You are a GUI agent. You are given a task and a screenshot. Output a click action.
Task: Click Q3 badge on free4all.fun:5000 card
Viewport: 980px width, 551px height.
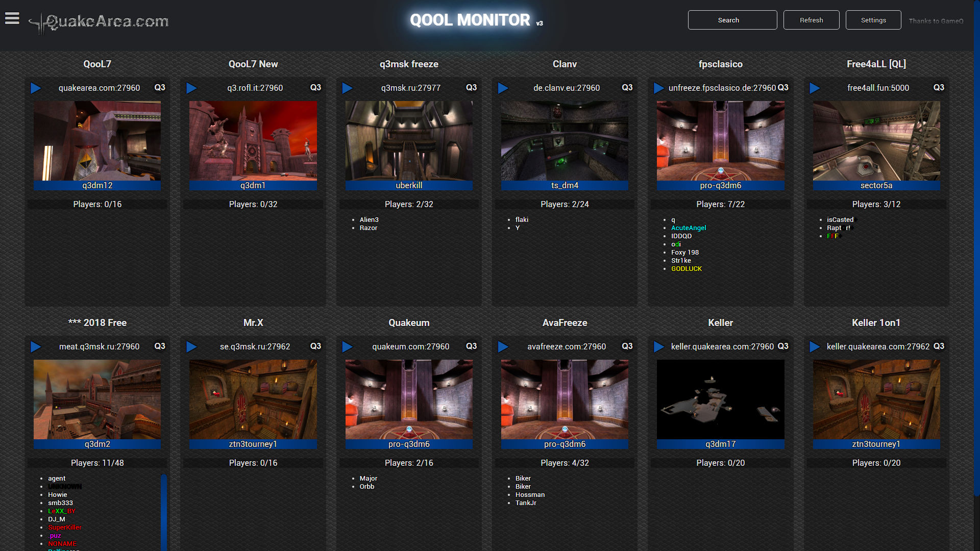939,88
